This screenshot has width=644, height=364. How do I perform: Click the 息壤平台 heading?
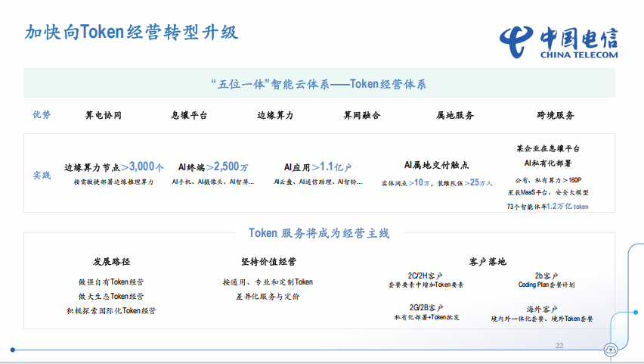(189, 116)
